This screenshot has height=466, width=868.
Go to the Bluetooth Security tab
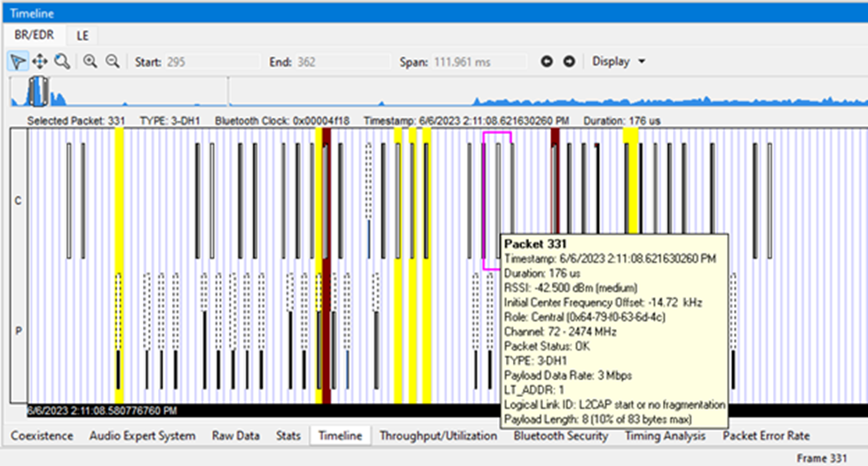click(x=561, y=436)
